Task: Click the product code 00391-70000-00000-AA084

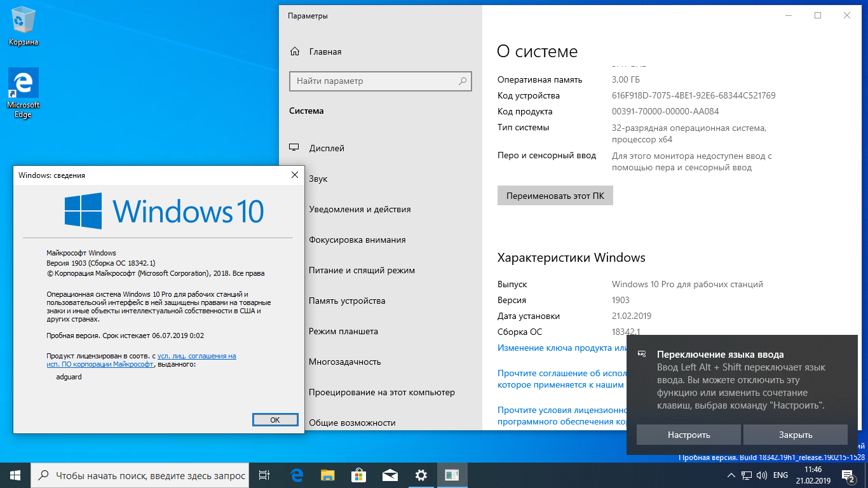Action: pos(665,111)
